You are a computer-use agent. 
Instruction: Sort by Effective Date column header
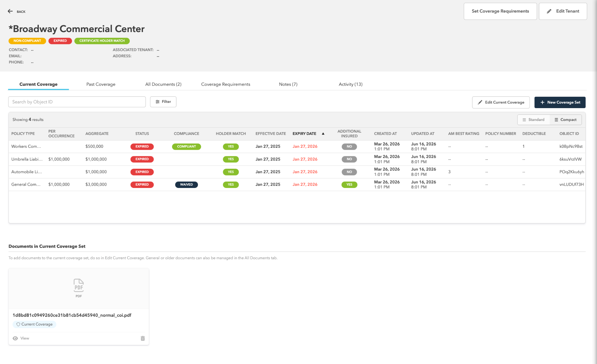tap(271, 133)
